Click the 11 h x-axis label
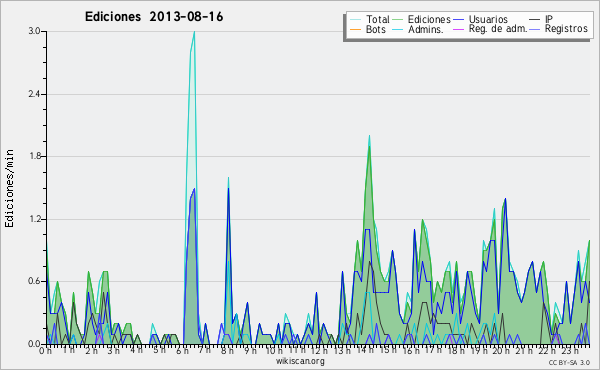Screen dimensions: 600x370 [x=297, y=350]
